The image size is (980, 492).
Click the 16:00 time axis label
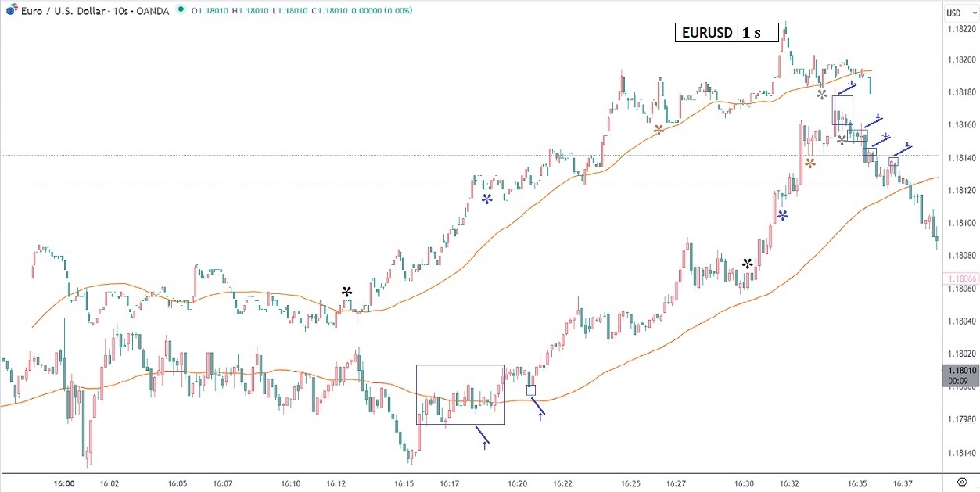pos(64,484)
